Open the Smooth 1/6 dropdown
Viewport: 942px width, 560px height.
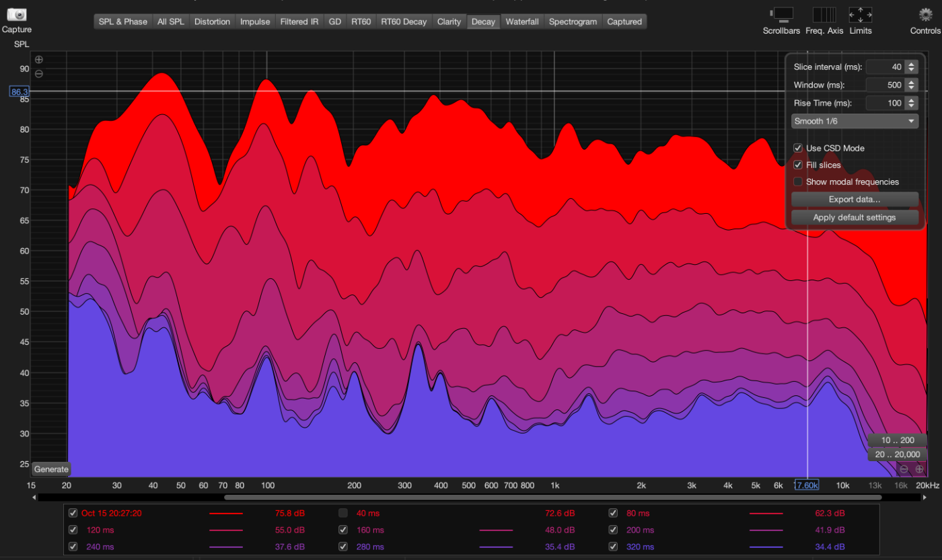pyautogui.click(x=855, y=121)
